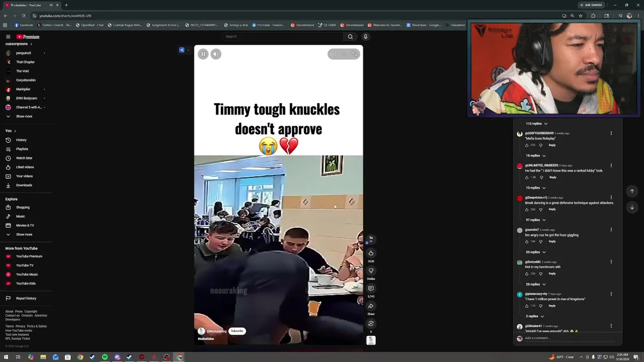This screenshot has height=362, width=644.
Task: Like the 'Mafia boss Roleplay' comment
Action: [x=527, y=145]
